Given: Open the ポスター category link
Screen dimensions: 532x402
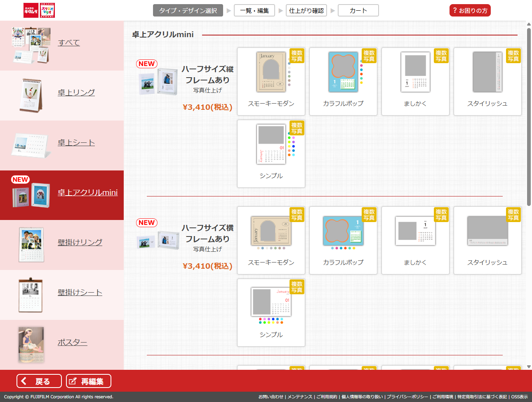Looking at the screenshot, I should (x=72, y=342).
